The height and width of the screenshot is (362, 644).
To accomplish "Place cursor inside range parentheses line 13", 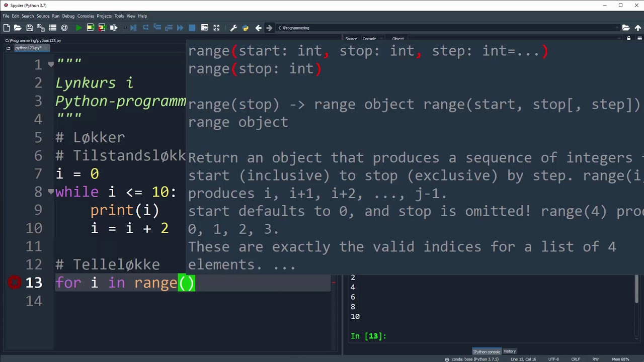I will click(x=187, y=283).
